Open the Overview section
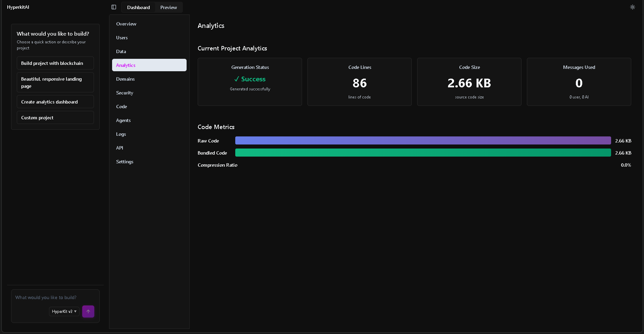The image size is (644, 334). pos(126,24)
